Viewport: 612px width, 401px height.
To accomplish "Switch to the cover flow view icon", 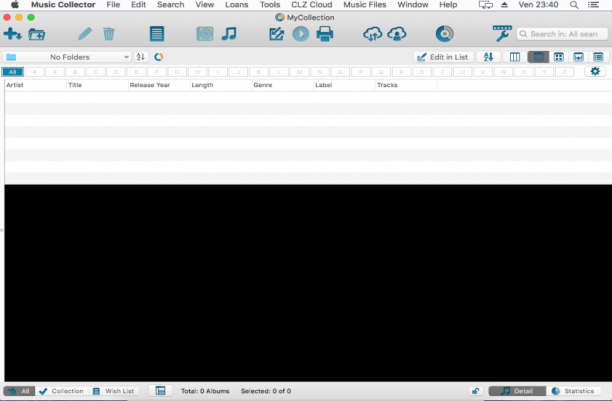I will 578,57.
